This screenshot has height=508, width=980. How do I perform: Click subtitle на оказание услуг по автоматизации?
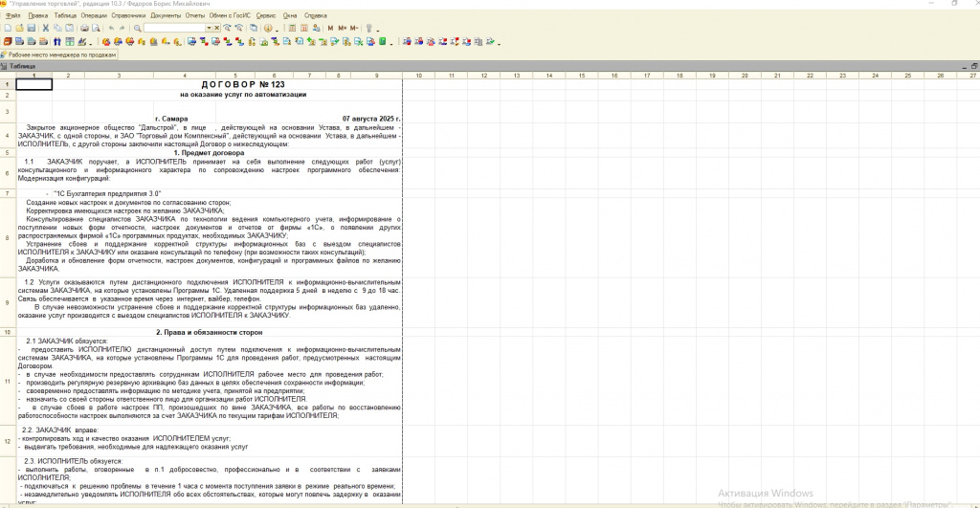point(243,95)
